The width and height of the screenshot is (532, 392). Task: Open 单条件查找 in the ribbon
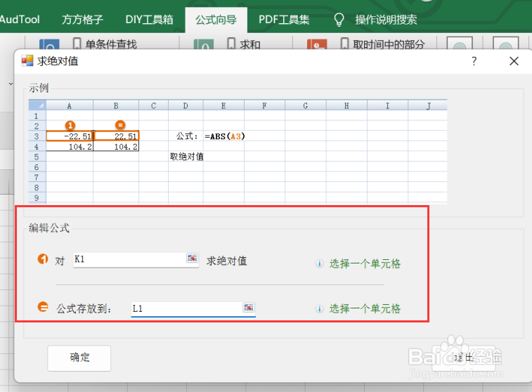coord(105,44)
